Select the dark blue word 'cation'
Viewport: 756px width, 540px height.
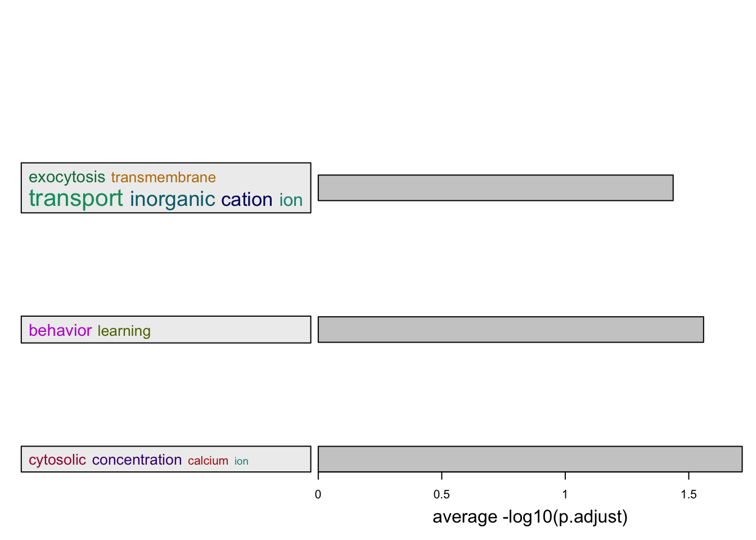[x=247, y=200]
